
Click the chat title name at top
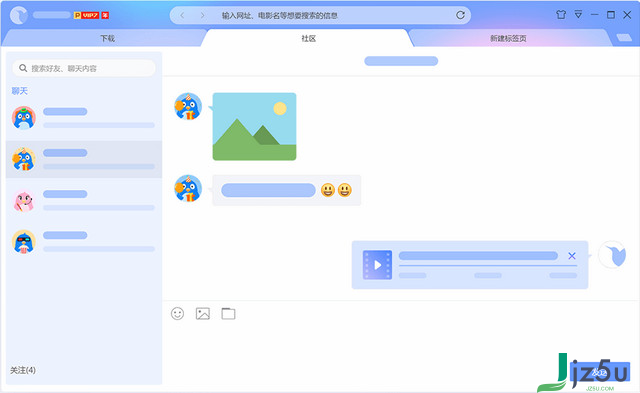tap(401, 61)
